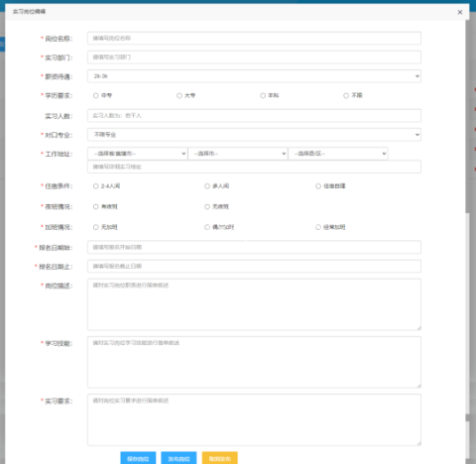Screen dimensions: 476x464
Task: Click the blue 发布岗位 publish button
Action: tap(178, 458)
